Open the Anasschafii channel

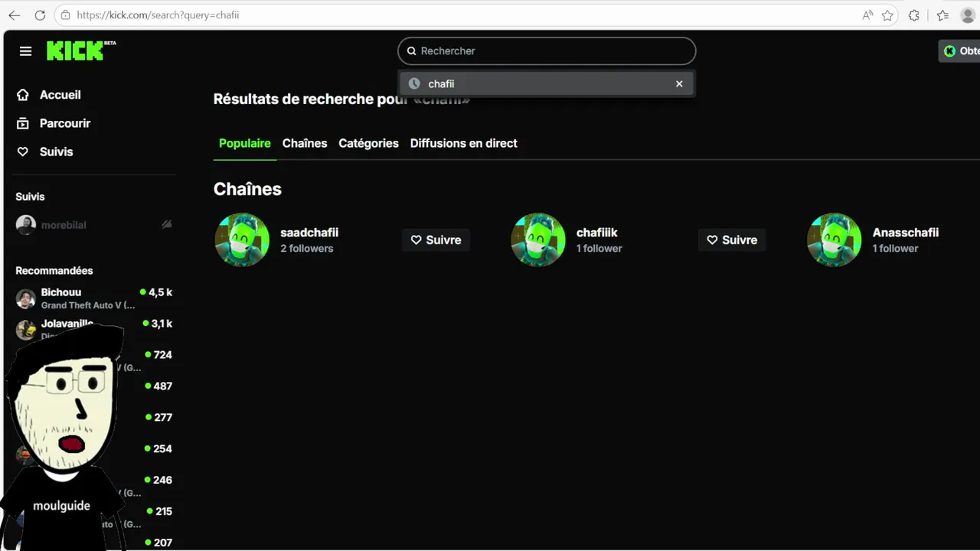(x=906, y=233)
